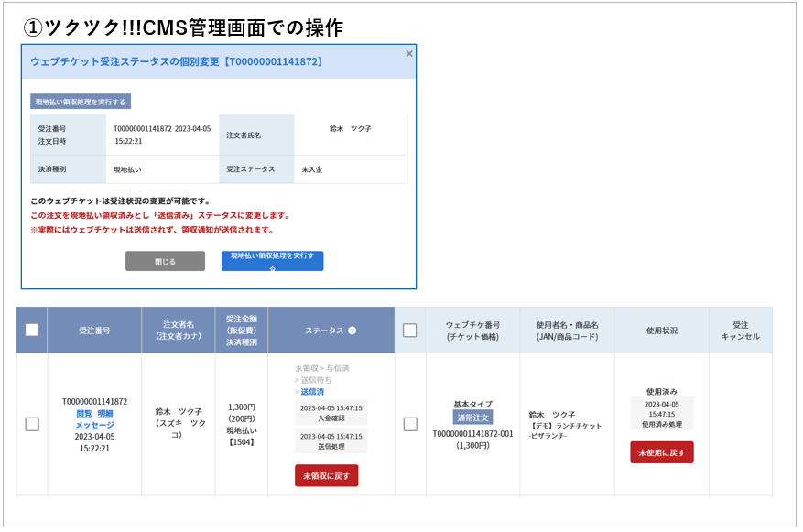Click the small 現地払い領収処理を実行する tab above order details
The width and height of the screenshot is (803, 532).
[81, 102]
